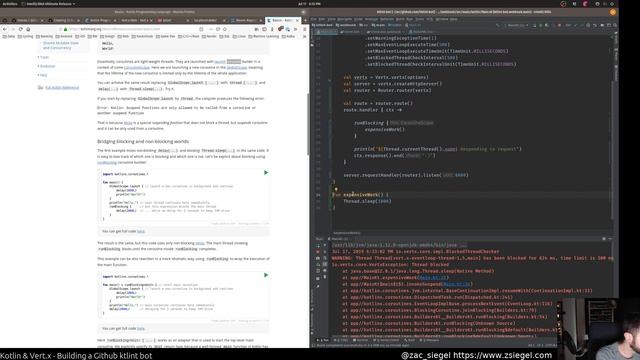Hide the IntelliJ Run tool window
The width and height of the screenshot is (640, 360).
coord(610,239)
